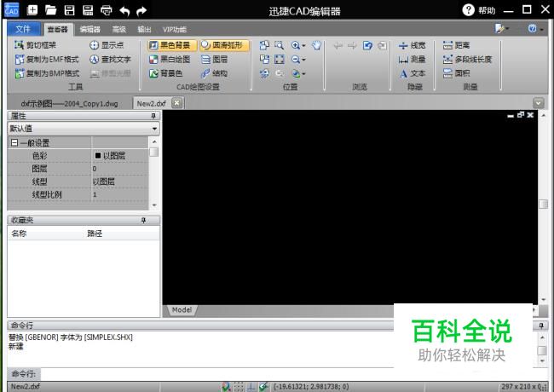Image resolution: width=554 pixels, height=392 pixels.
Task: Switch to the 编辑器 ribbon tab
Action: click(90, 29)
